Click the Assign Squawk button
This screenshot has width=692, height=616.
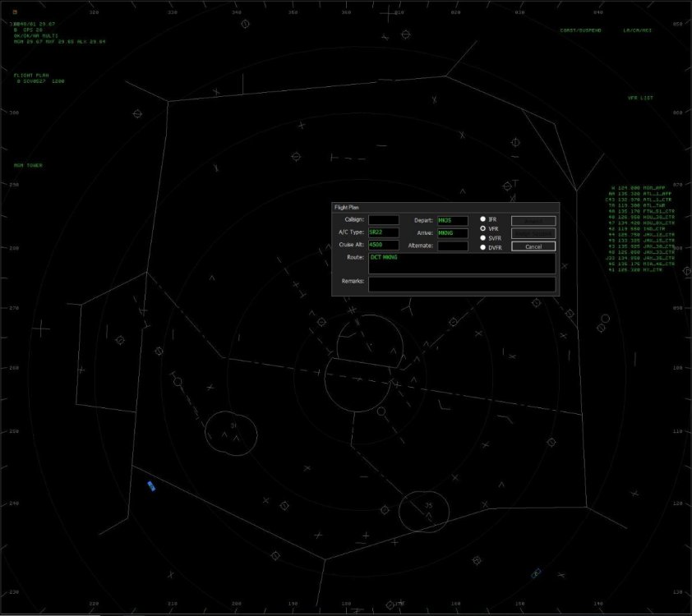533,234
